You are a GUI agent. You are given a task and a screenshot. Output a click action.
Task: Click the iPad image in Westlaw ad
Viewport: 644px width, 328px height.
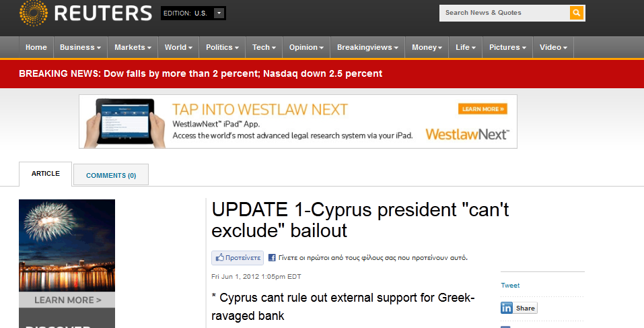click(124, 122)
